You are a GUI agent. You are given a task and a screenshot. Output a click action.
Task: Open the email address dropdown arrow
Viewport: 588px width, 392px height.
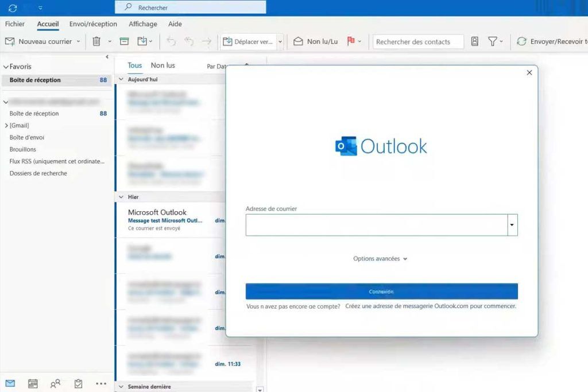pyautogui.click(x=512, y=225)
